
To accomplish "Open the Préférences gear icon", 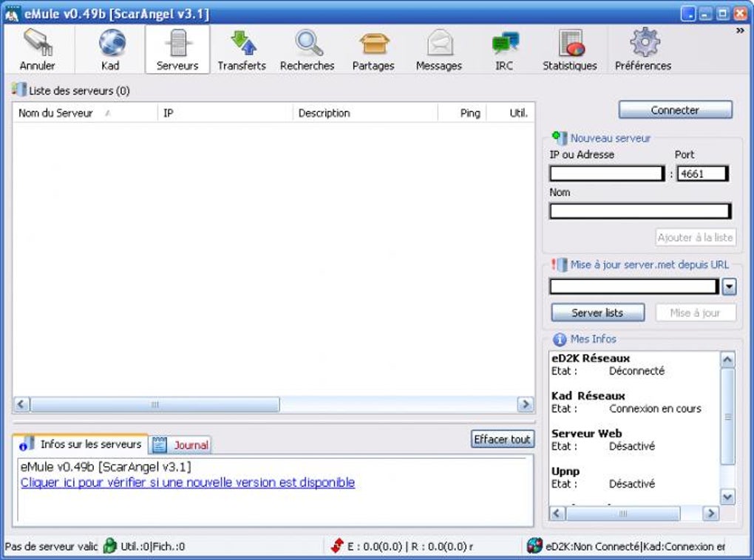I will tap(645, 42).
